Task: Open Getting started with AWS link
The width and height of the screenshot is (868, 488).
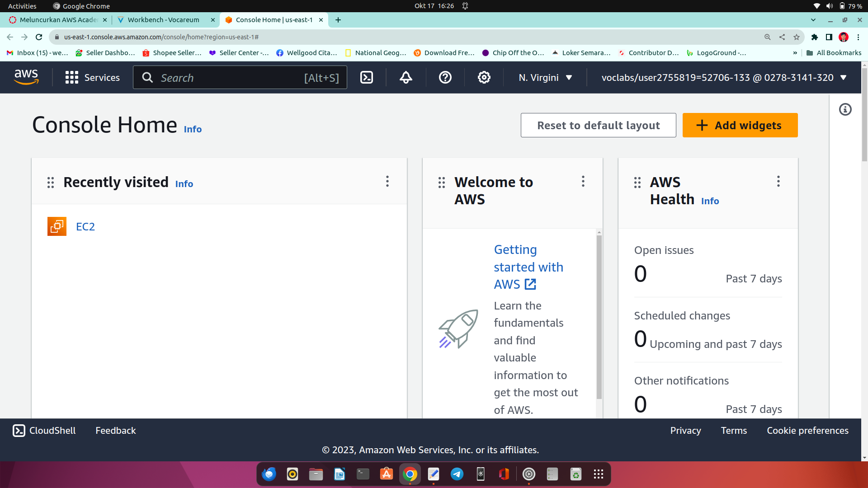Action: tap(528, 267)
